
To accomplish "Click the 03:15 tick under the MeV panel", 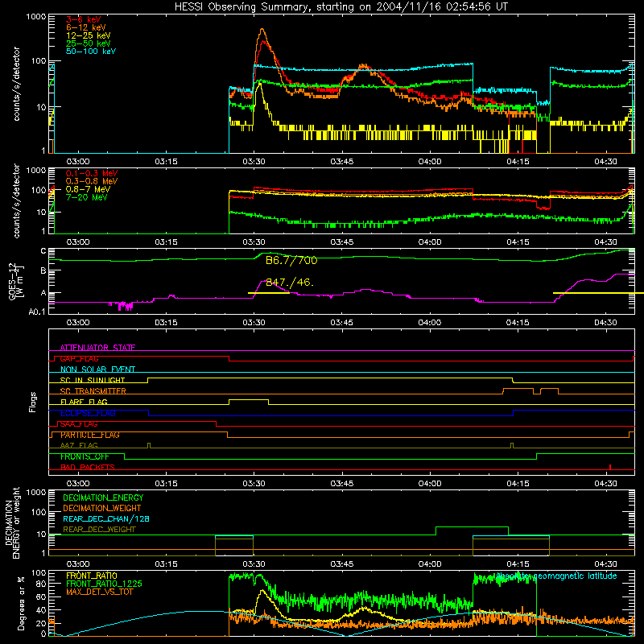I will pos(166,242).
